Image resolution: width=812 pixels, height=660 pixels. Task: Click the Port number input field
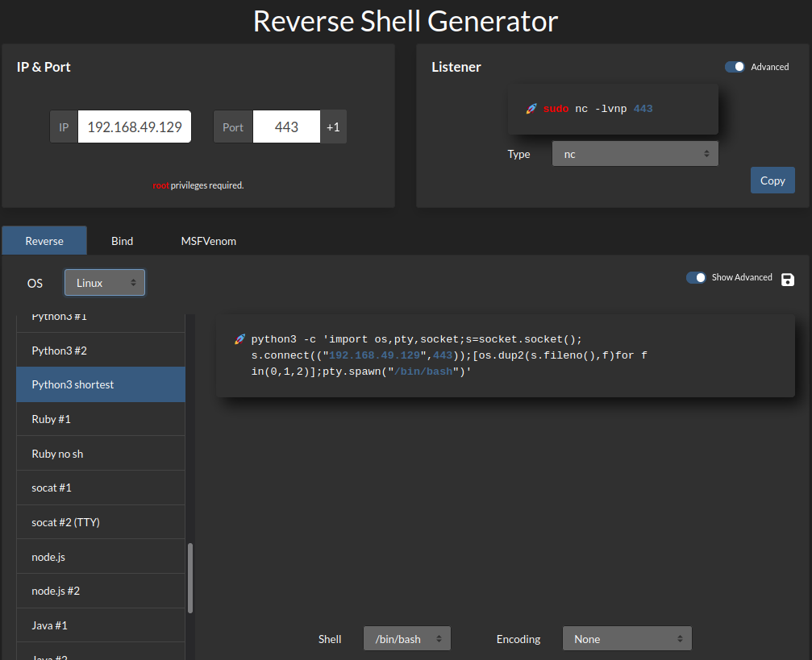(x=286, y=127)
